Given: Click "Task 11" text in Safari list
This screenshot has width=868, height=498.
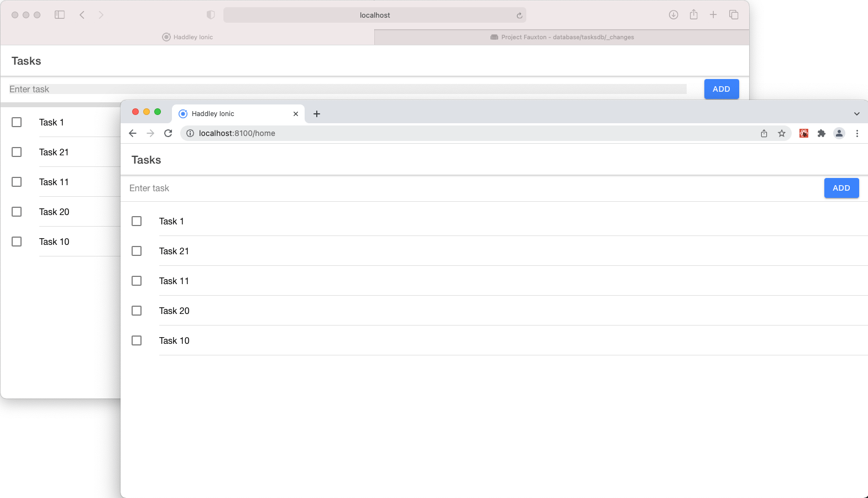Looking at the screenshot, I should click(54, 182).
